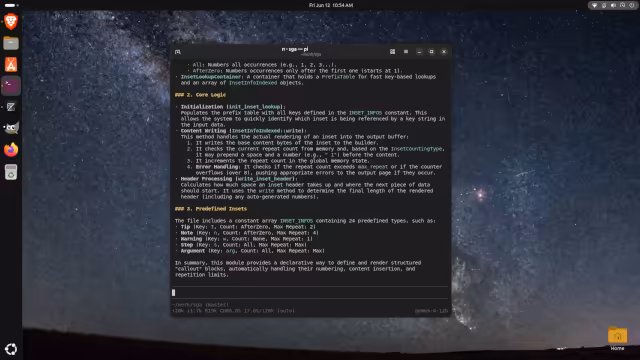Show applications with the Ubuntu logo button

point(11,349)
